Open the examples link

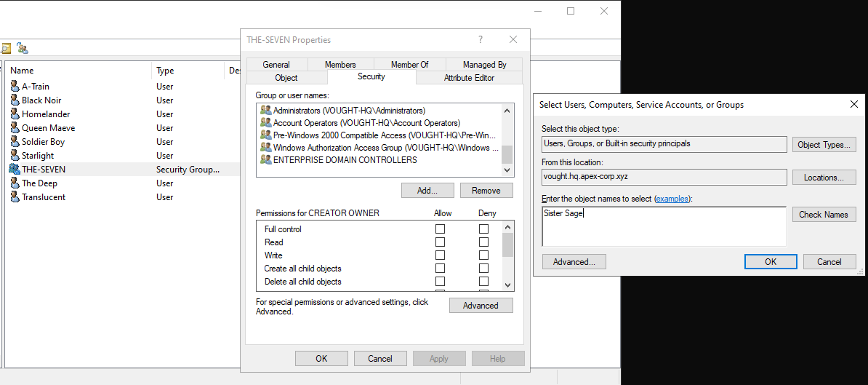(672, 198)
